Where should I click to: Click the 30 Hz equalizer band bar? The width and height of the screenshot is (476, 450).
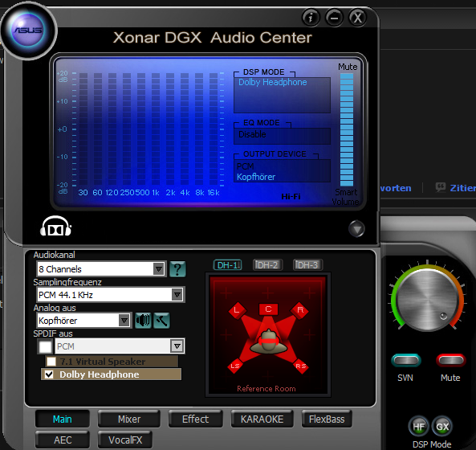click(83, 129)
